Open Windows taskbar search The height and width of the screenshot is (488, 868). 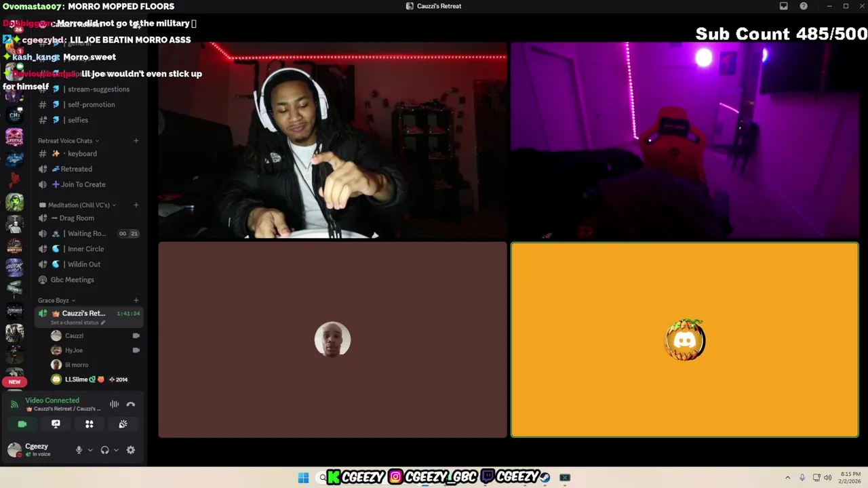click(323, 477)
